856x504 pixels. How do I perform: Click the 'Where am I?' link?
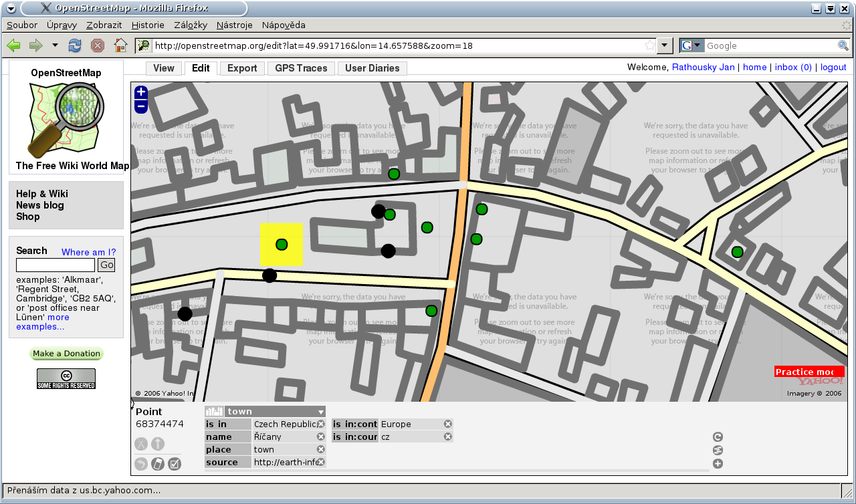(89, 252)
